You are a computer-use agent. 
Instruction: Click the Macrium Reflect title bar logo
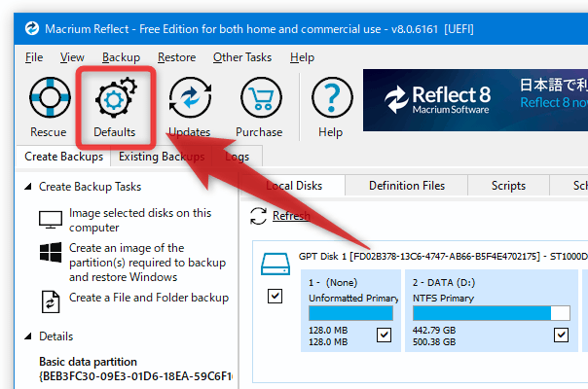coord(32,28)
